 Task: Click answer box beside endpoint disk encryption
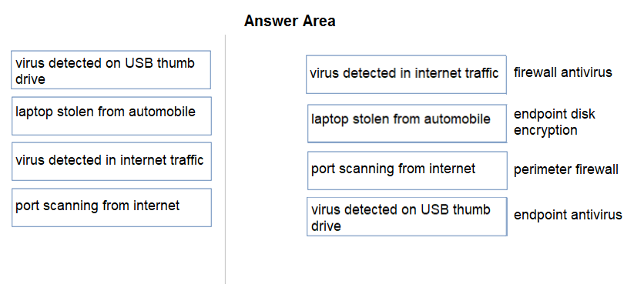pos(407,123)
